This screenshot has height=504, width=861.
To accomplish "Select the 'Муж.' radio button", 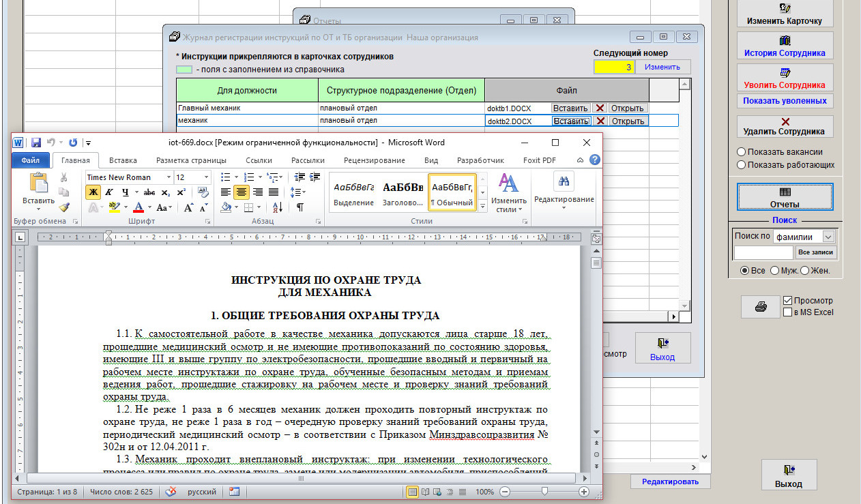I will point(775,271).
